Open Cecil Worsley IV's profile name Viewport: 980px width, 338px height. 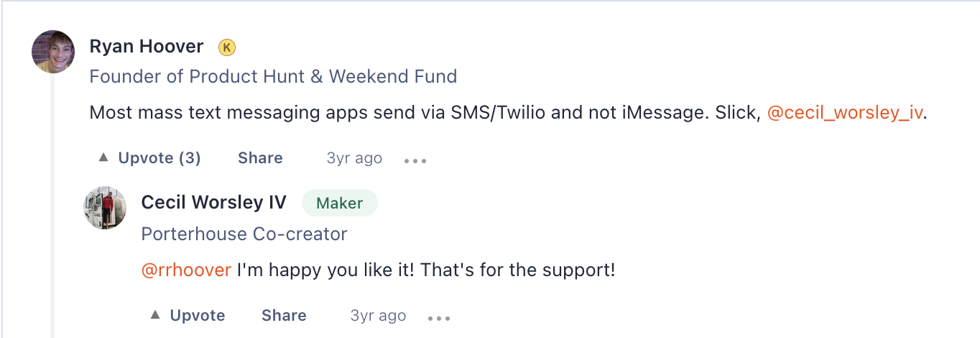coord(214,203)
